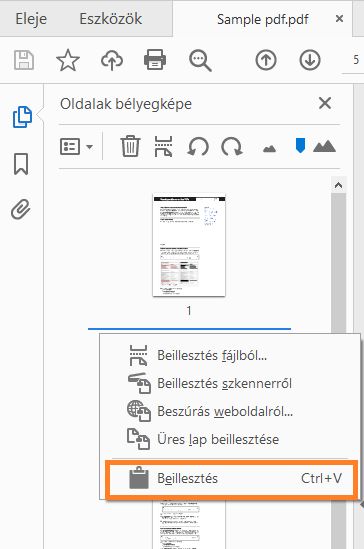
Task: Go to next page arrow down
Action: 310,60
